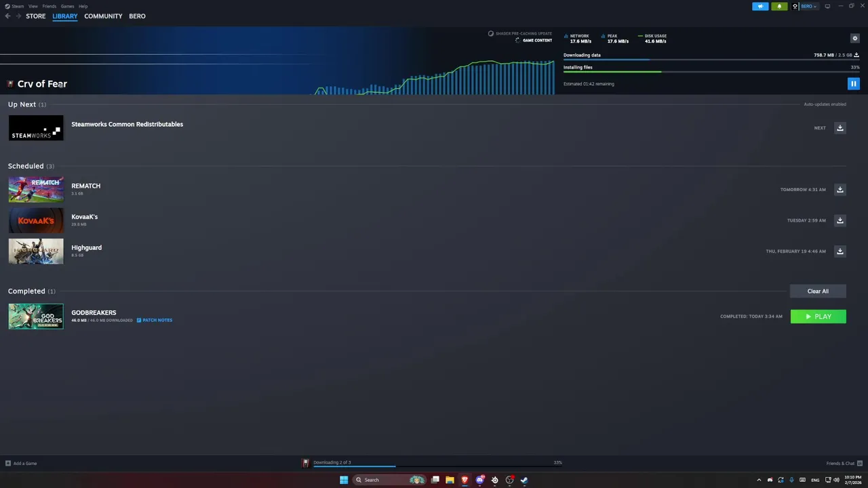Image resolution: width=868 pixels, height=488 pixels.
Task: Open announcements megaphone icon
Action: [760, 6]
